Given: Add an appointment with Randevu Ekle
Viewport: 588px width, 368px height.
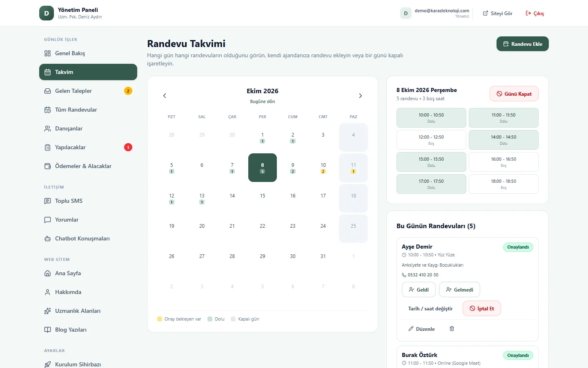Looking at the screenshot, I should [523, 44].
